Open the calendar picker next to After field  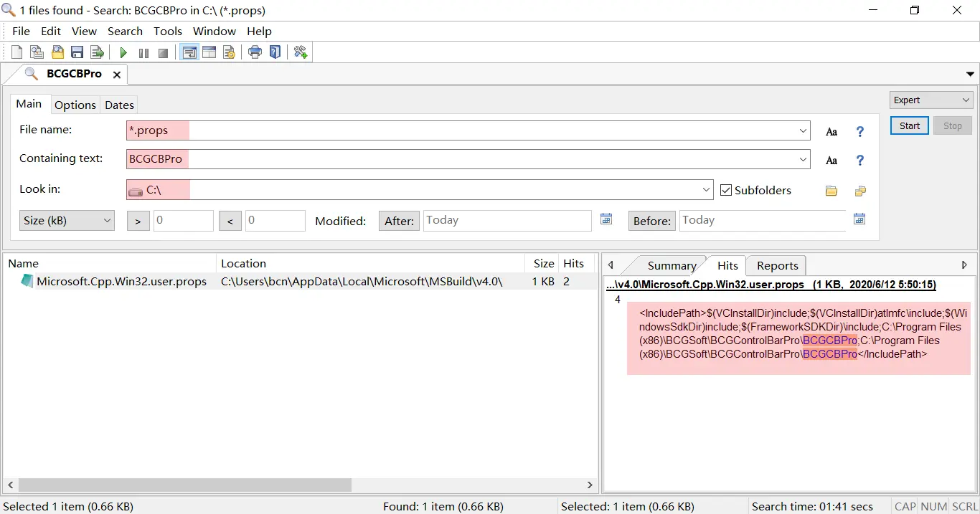(606, 219)
